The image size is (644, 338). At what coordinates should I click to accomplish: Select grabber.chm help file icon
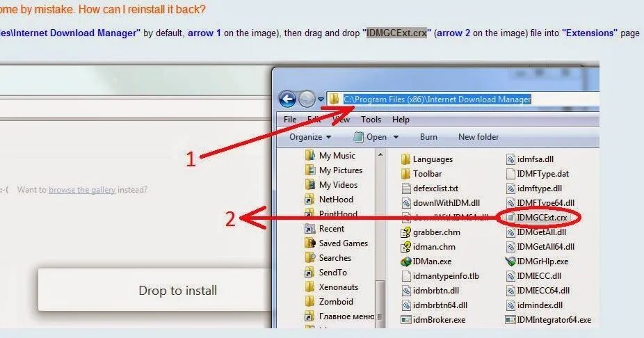click(405, 232)
